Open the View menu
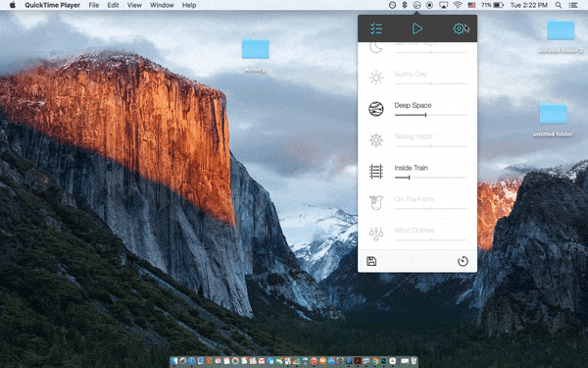Screen dimensions: 588x368 click(x=134, y=5)
